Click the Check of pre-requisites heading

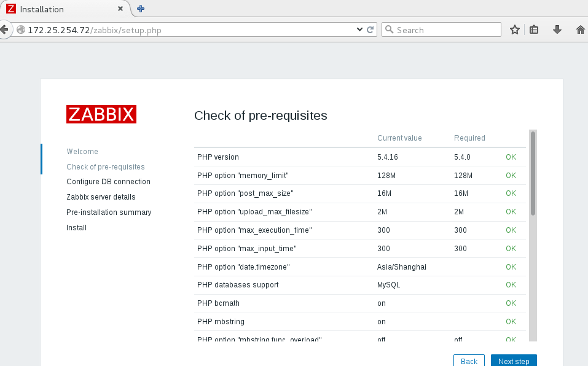[261, 115]
